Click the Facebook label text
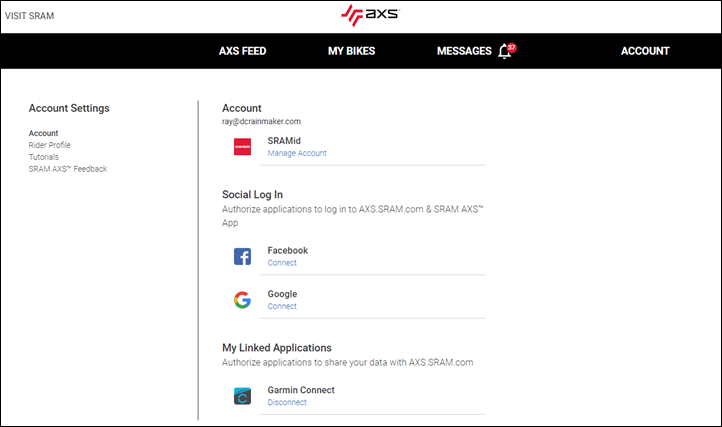This screenshot has height=427, width=722. click(288, 251)
